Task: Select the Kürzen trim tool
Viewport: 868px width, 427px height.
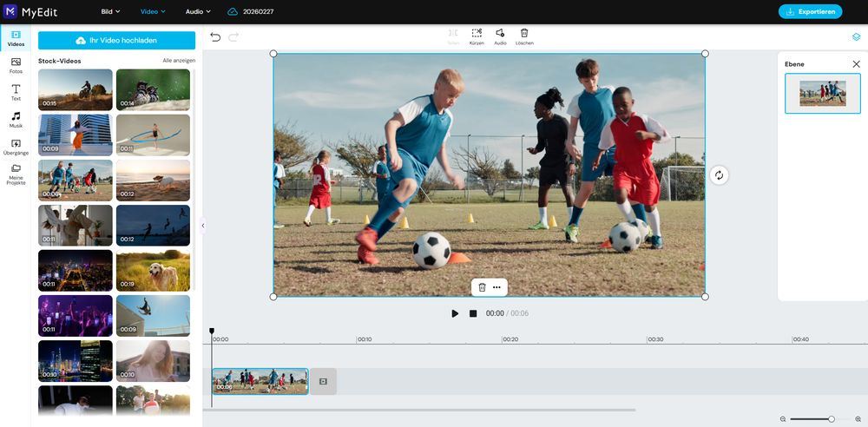Action: click(x=477, y=36)
